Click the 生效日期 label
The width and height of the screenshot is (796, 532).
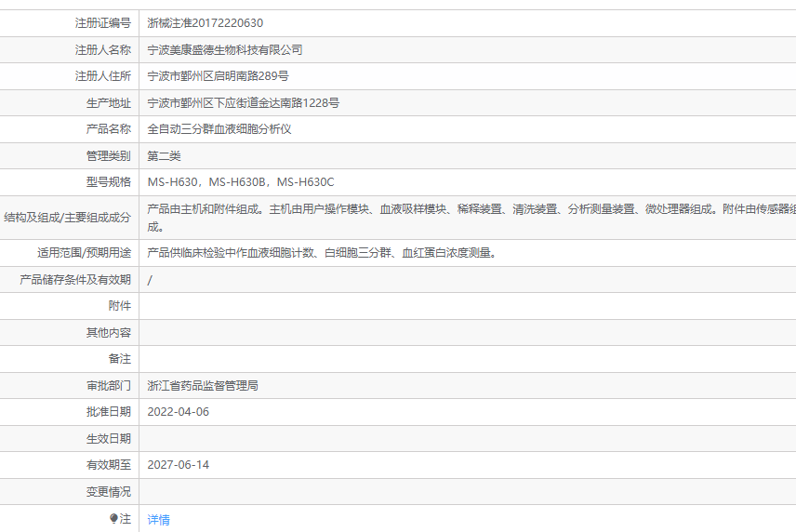109,439
